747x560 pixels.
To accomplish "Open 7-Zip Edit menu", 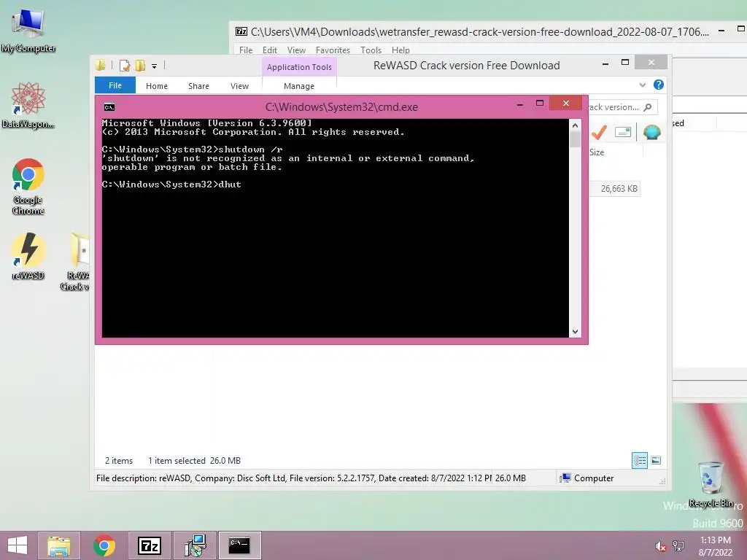I will pos(270,50).
